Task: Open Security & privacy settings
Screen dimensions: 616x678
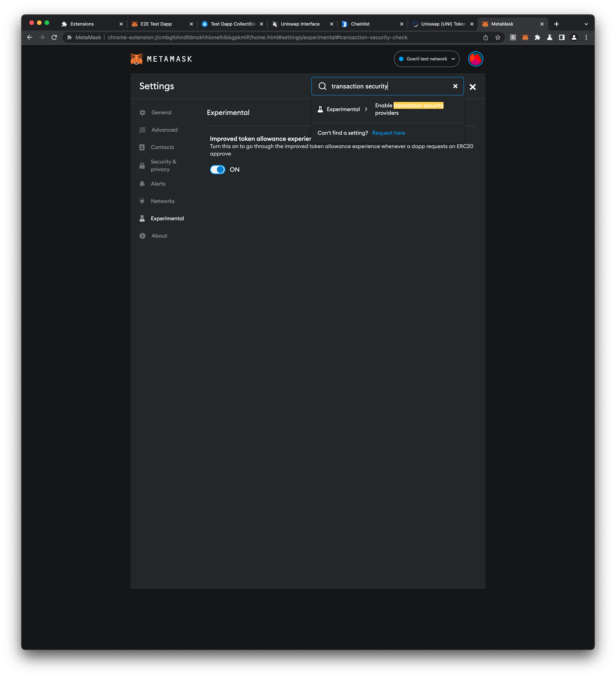Action: [x=163, y=165]
